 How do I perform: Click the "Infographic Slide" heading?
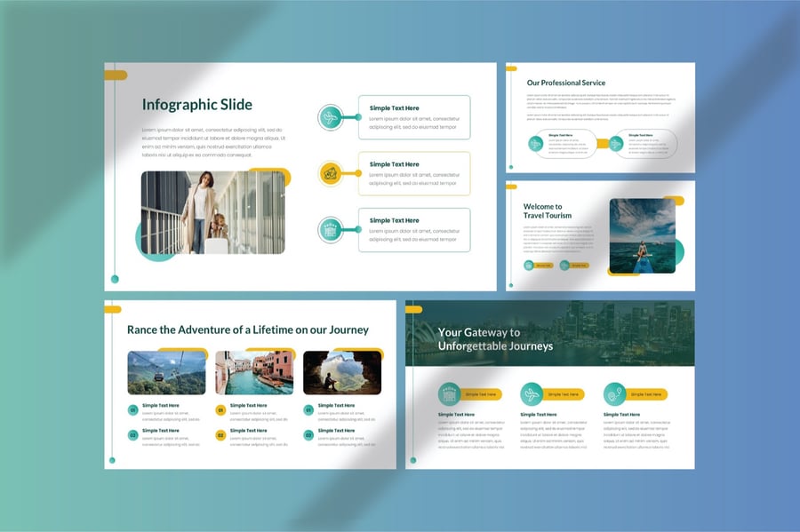point(197,105)
